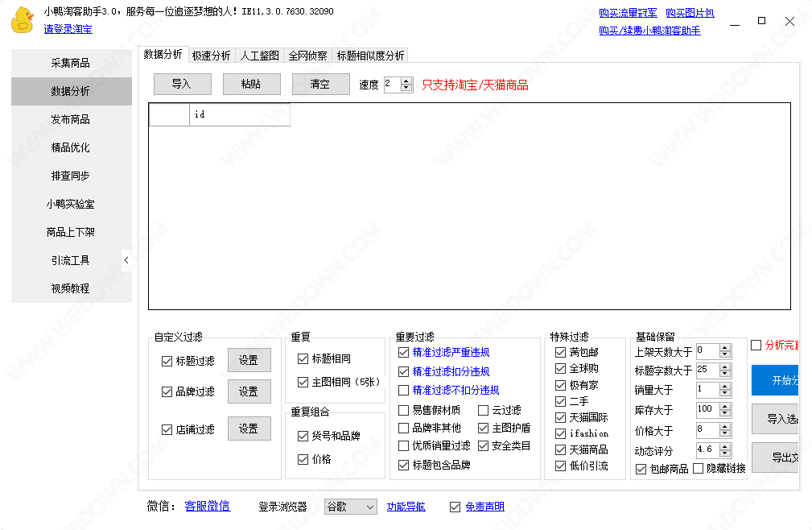Toggle the 标题过滤 checkbox

(167, 362)
